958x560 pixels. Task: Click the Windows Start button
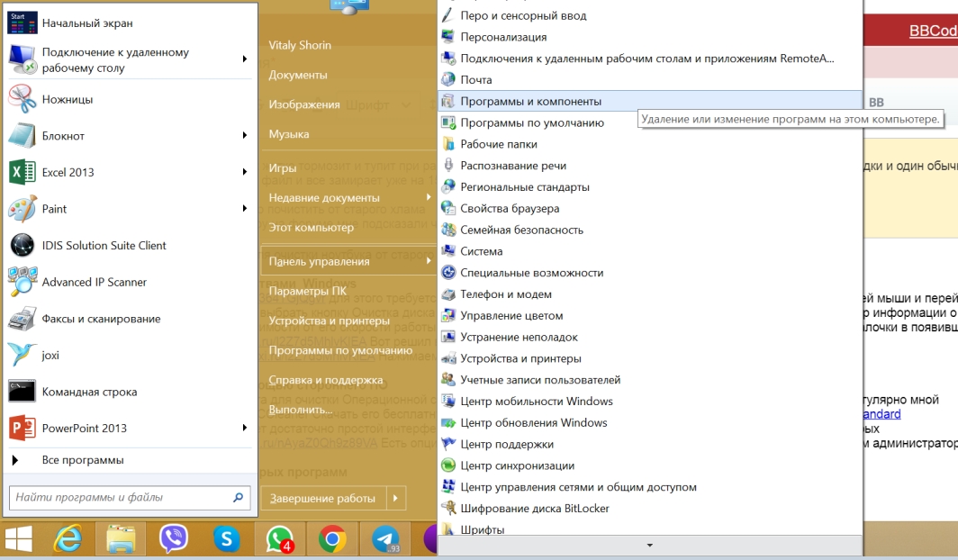coord(18,538)
